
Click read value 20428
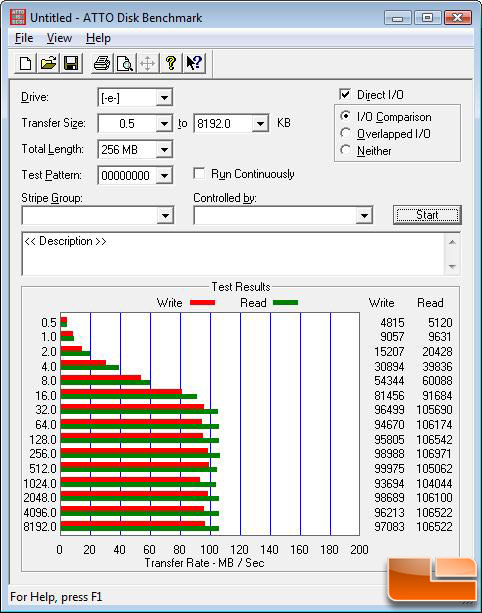[x=437, y=352]
